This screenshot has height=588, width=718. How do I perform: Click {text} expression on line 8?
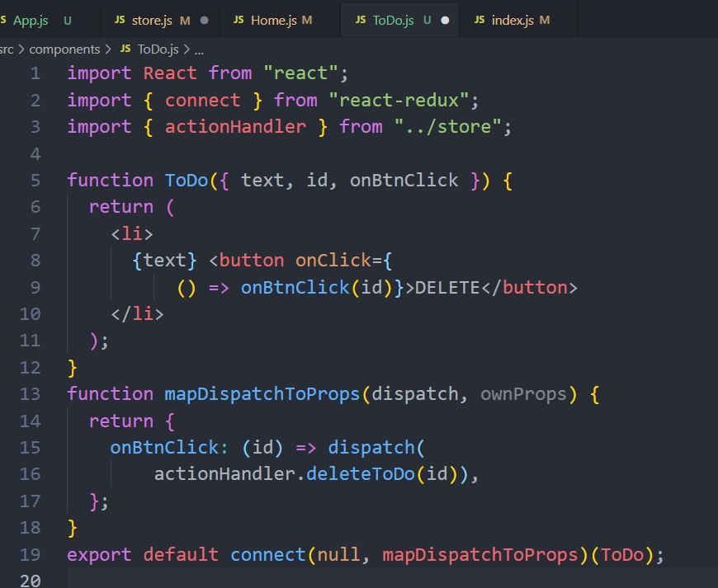coord(164,261)
